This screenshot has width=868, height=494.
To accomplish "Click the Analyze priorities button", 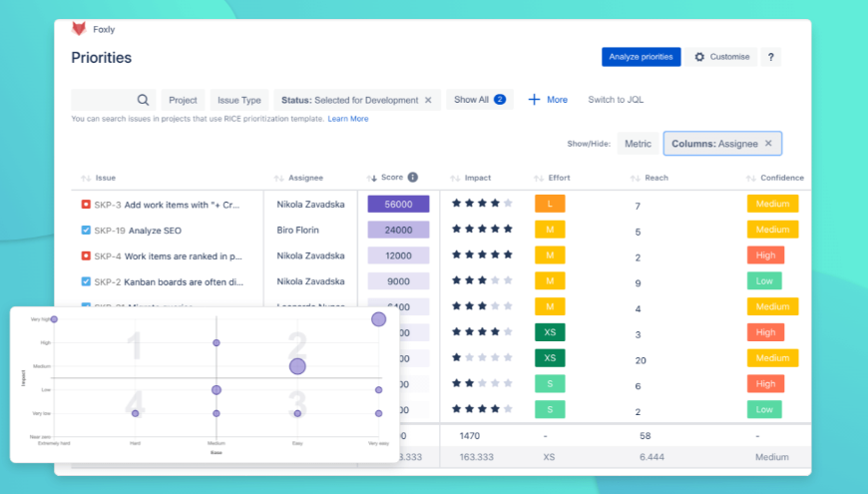I will coord(642,57).
